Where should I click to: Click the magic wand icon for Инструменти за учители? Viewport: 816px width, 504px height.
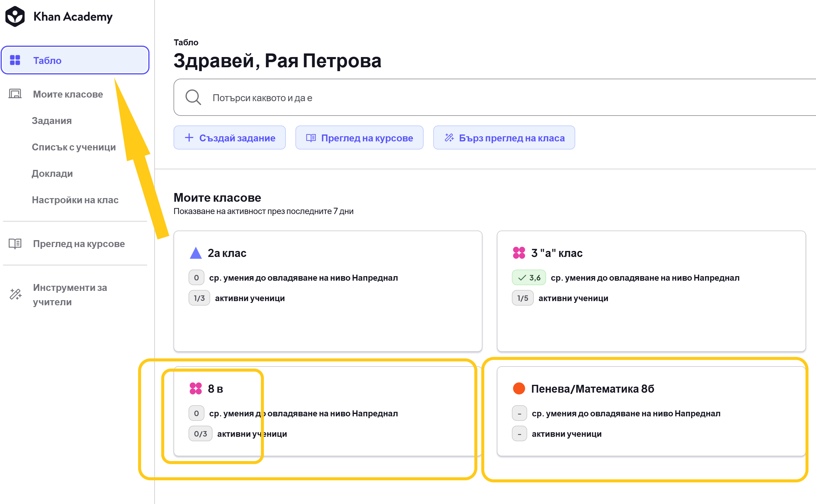[15, 294]
